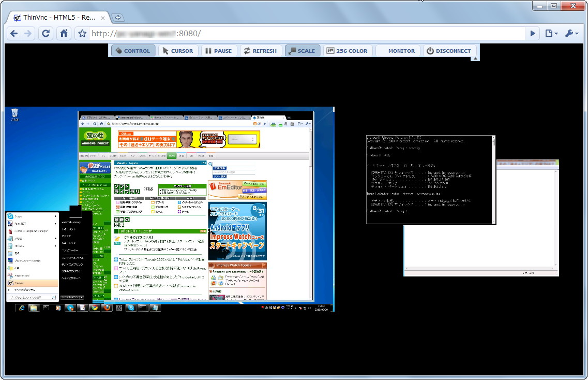The width and height of the screenshot is (588, 380).
Task: Open remote Chrome's wrench menu
Action: (307, 124)
